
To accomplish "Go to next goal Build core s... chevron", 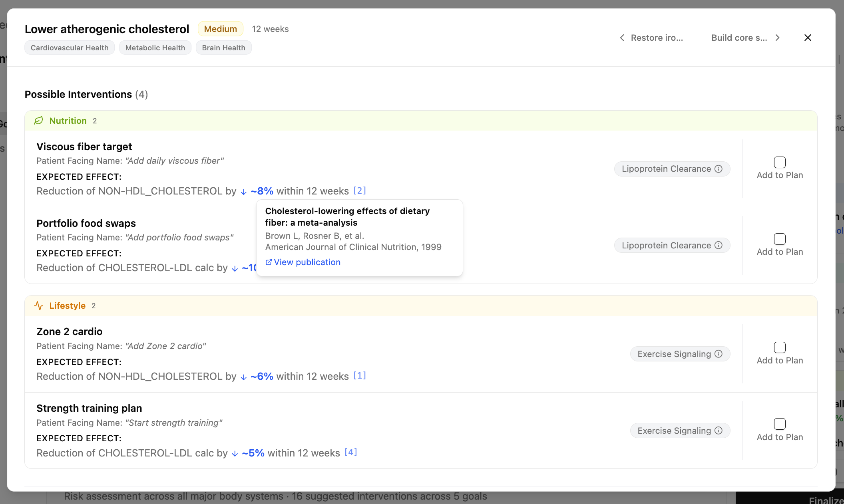I will (x=777, y=38).
